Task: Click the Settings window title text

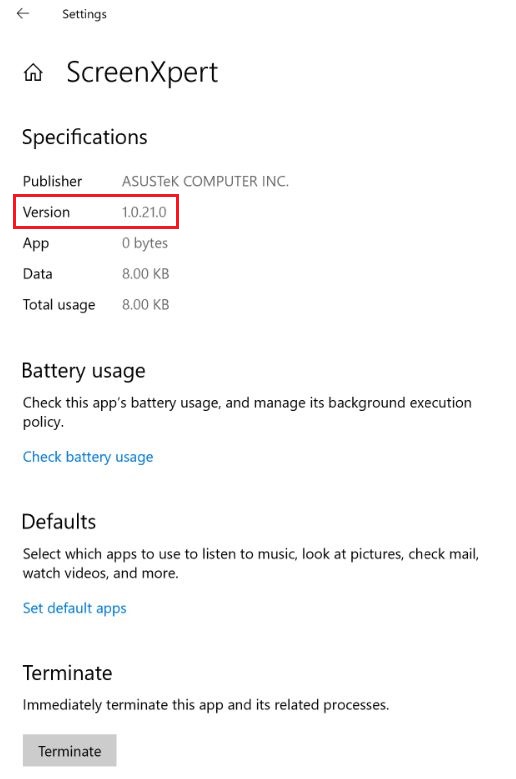Action: [x=84, y=14]
